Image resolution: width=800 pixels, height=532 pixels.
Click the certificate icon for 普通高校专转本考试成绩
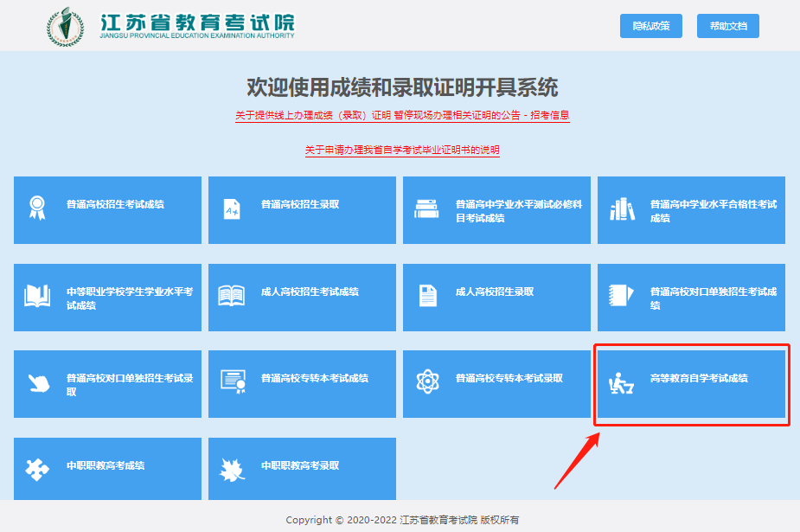tap(232, 381)
